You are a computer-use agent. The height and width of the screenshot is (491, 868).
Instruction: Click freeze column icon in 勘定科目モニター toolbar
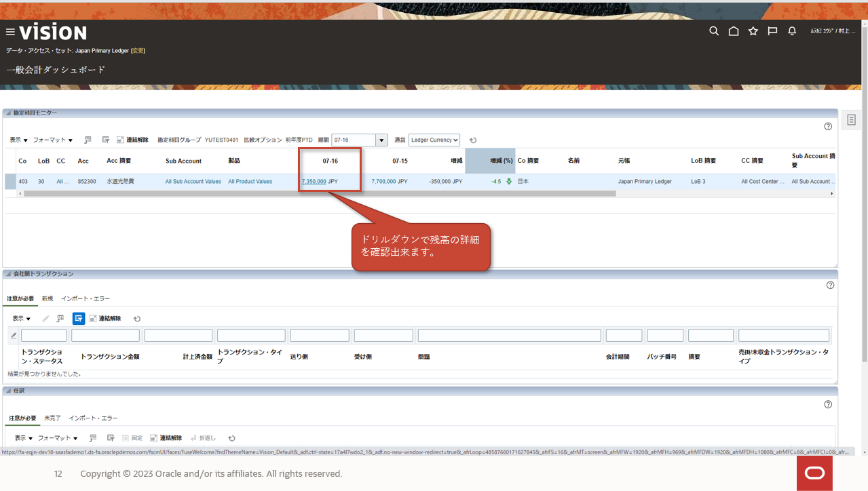point(88,140)
